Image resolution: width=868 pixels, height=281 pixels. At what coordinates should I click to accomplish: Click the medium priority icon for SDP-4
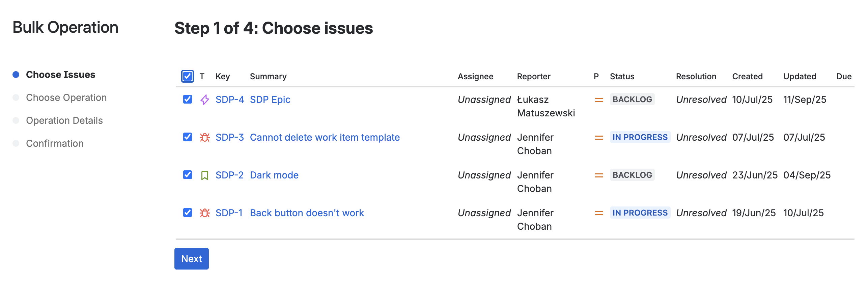[599, 100]
